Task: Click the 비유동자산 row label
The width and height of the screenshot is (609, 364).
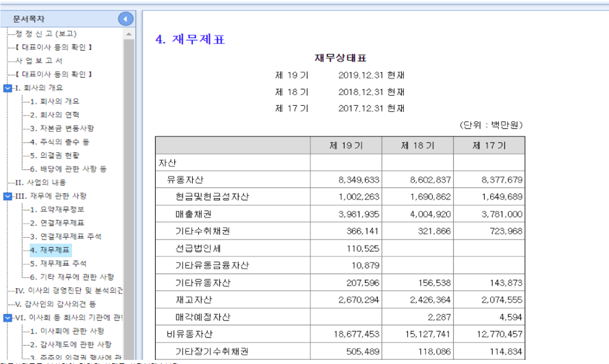Action: [190, 334]
